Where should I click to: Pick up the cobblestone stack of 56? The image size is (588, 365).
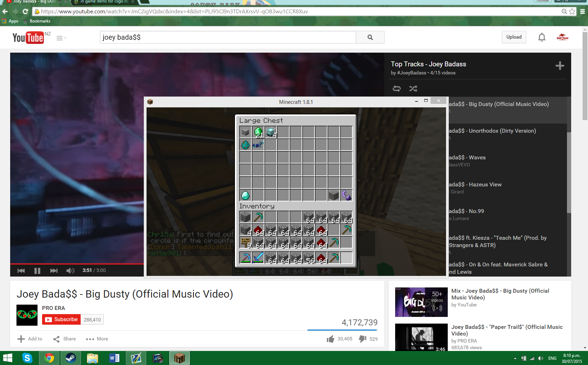tap(309, 258)
